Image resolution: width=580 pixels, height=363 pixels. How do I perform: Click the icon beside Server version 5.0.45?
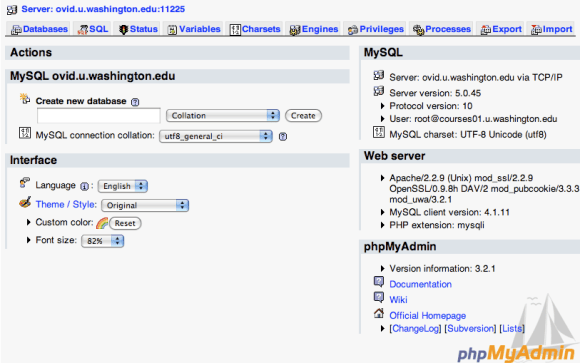tap(379, 91)
